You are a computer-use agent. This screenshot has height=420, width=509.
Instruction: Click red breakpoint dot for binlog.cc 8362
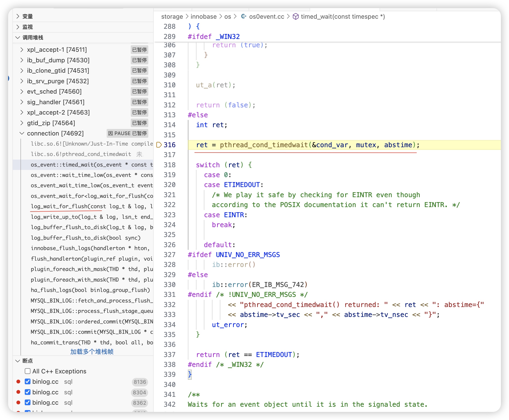18,402
